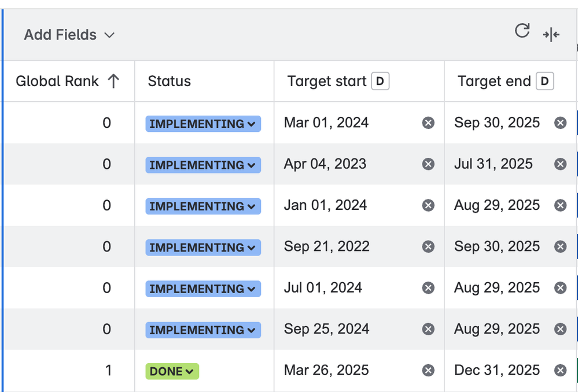Clear the Mar 26, 2025 target start date
Image resolution: width=578 pixels, height=392 pixels.
coord(428,371)
